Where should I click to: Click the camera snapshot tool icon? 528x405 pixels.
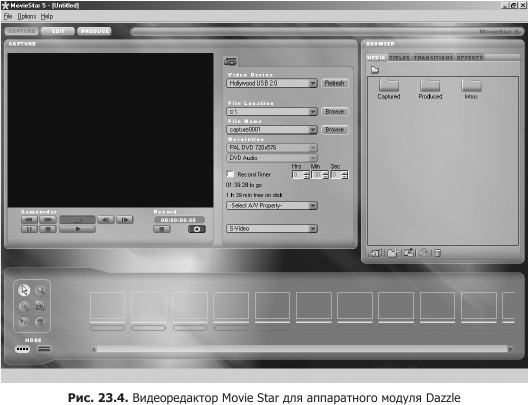(40, 306)
